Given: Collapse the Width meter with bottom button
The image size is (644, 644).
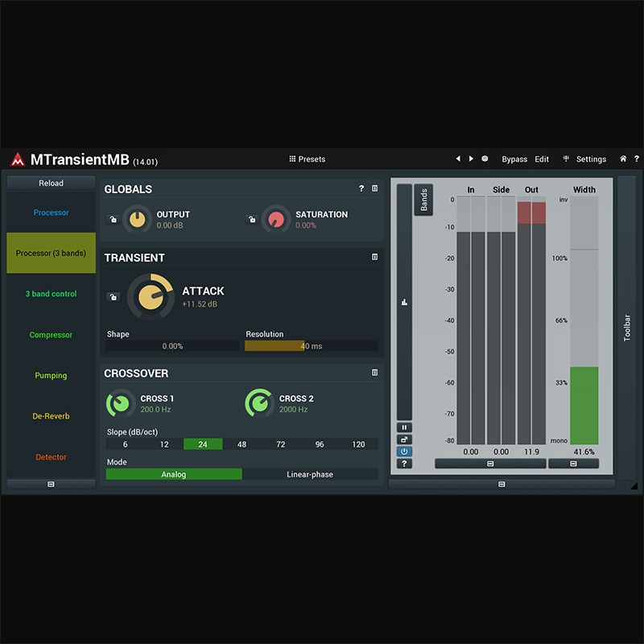Looking at the screenshot, I should click(x=573, y=464).
